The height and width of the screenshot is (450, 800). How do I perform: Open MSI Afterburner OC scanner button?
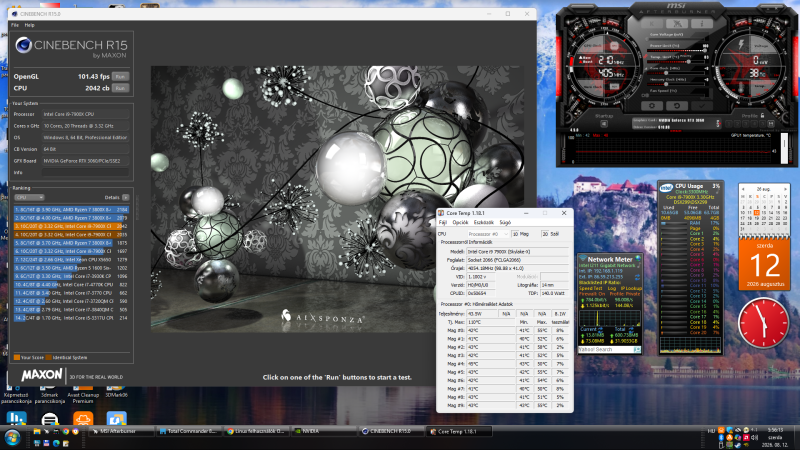click(677, 24)
